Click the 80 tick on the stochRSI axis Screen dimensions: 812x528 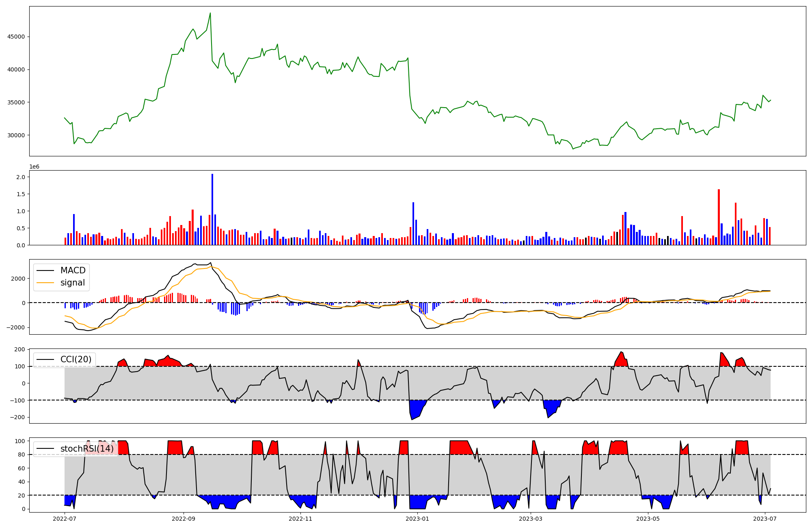point(22,454)
